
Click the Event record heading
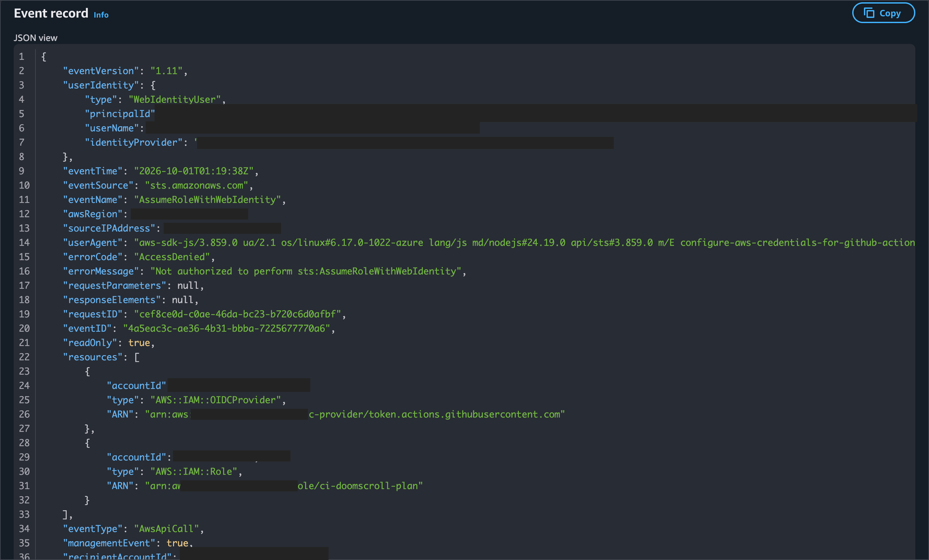pyautogui.click(x=51, y=14)
